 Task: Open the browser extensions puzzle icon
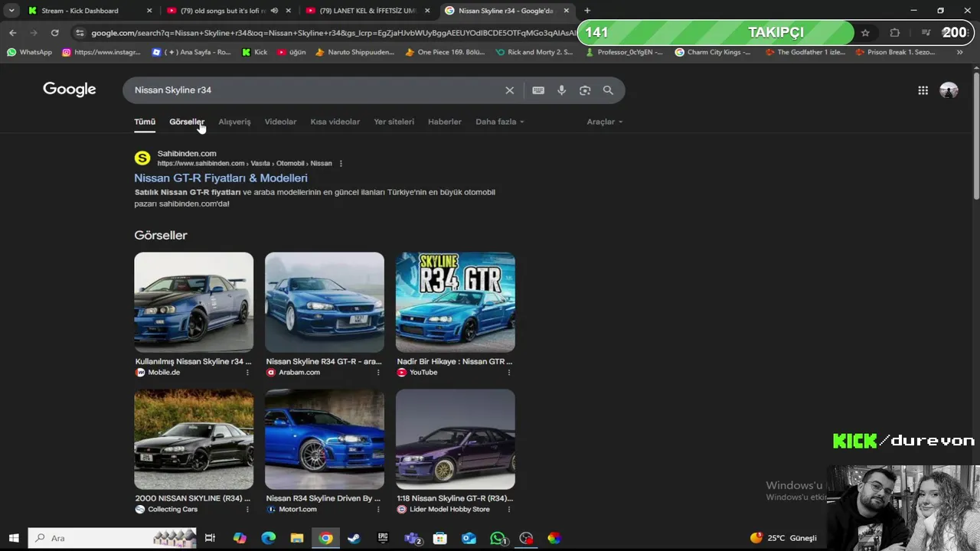coord(894,33)
